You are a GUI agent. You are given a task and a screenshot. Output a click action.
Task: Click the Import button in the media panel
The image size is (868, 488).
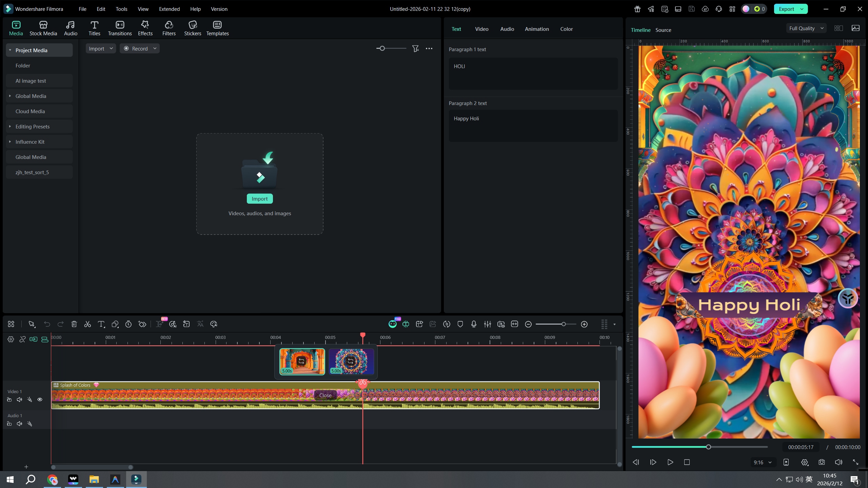[259, 198]
